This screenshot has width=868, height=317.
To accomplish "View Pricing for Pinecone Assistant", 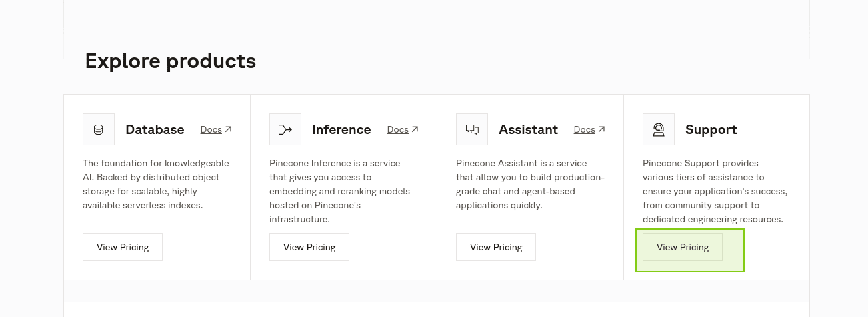I will point(496,247).
